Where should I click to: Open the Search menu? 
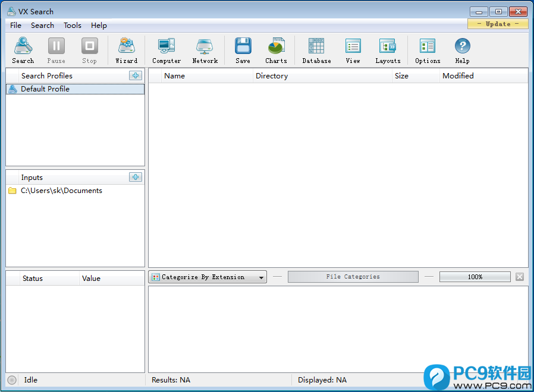[43, 26]
